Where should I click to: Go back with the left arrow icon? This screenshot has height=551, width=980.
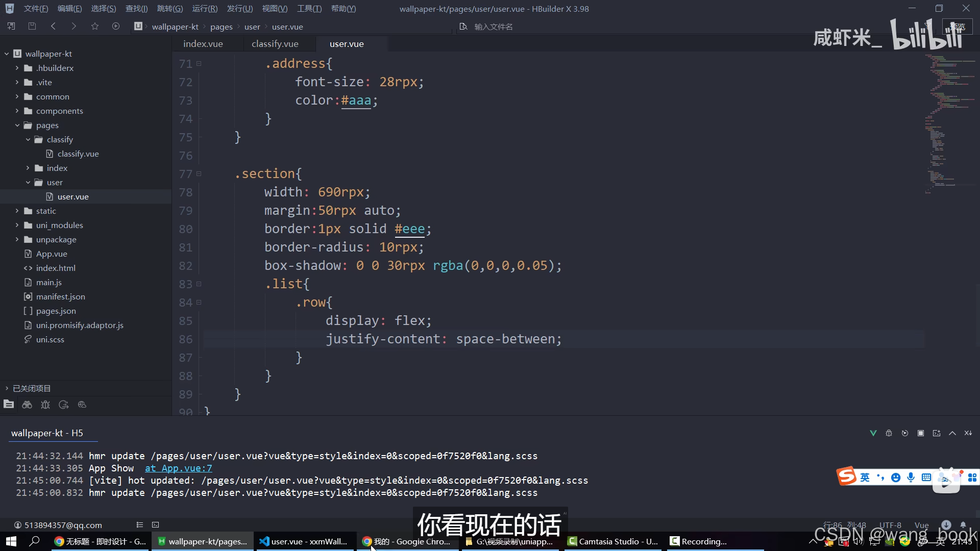(x=53, y=26)
